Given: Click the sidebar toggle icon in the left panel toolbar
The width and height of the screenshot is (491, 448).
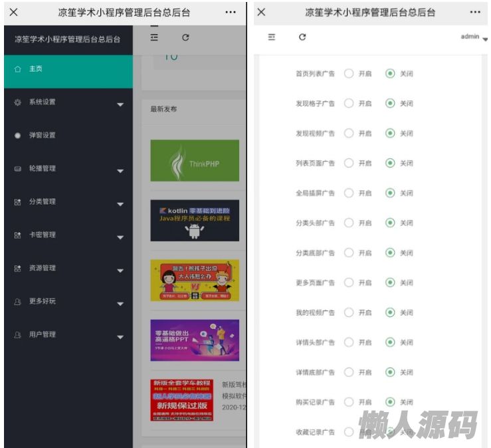Looking at the screenshot, I should (154, 38).
